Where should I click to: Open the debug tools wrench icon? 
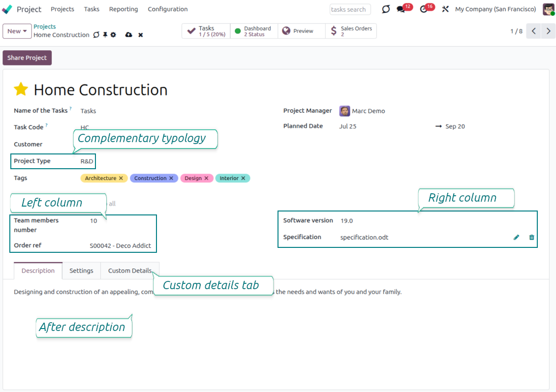click(x=445, y=9)
